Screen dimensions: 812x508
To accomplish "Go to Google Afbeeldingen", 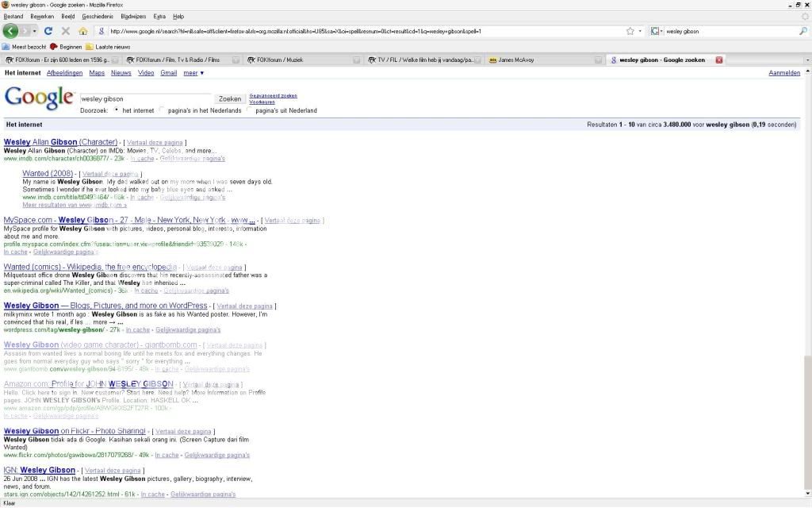I will click(65, 73).
